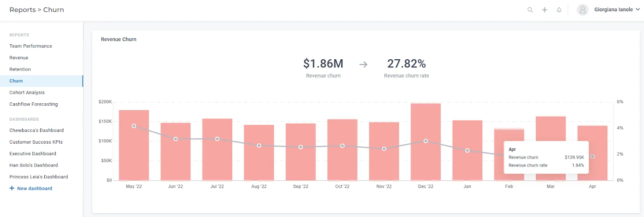644x217 pixels.
Task: Open the search icon in header
Action: pos(530,10)
